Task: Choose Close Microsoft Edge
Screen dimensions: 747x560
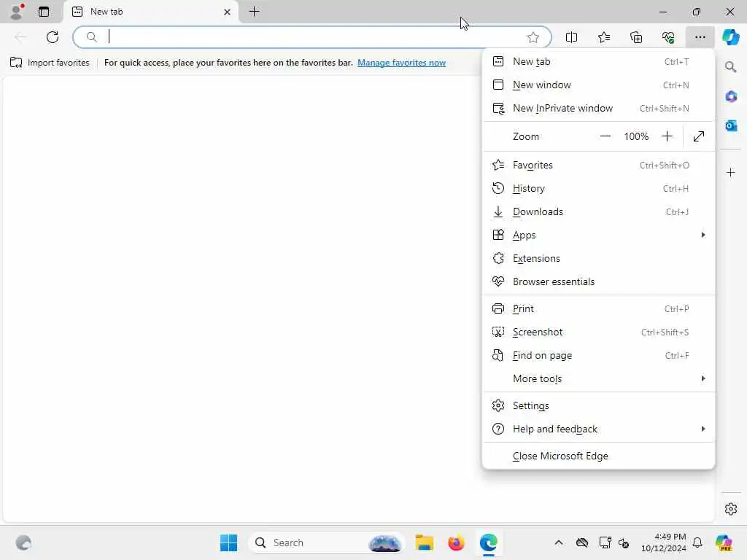Action: click(x=599, y=456)
